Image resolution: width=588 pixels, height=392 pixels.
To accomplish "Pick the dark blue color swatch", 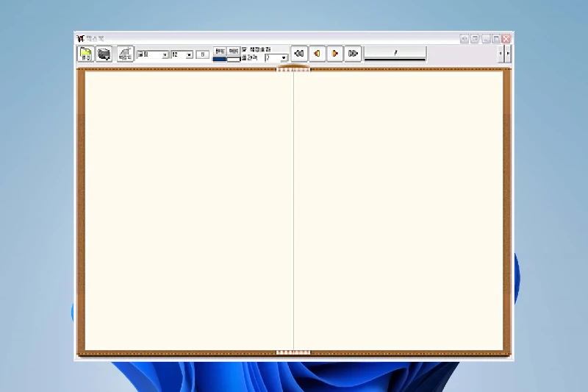I will 219,59.
